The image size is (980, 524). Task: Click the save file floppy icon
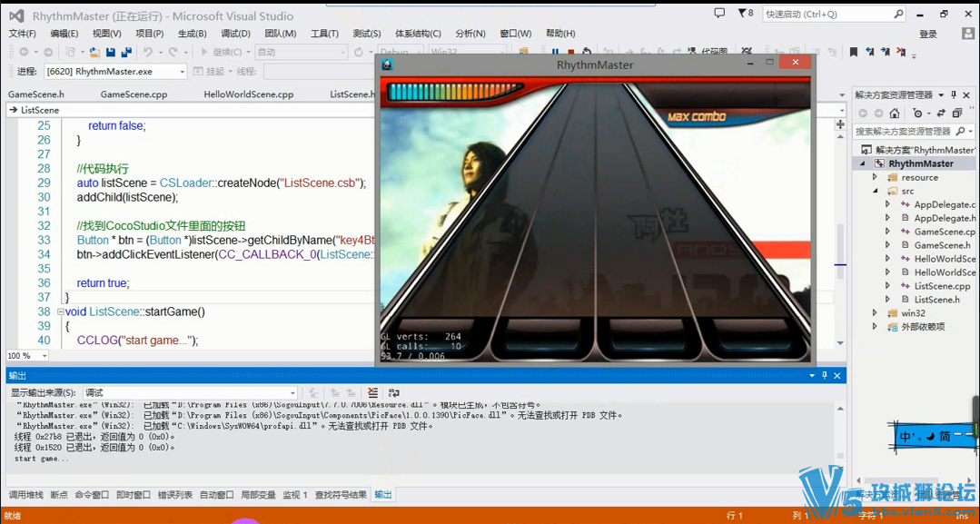pyautogui.click(x=111, y=53)
